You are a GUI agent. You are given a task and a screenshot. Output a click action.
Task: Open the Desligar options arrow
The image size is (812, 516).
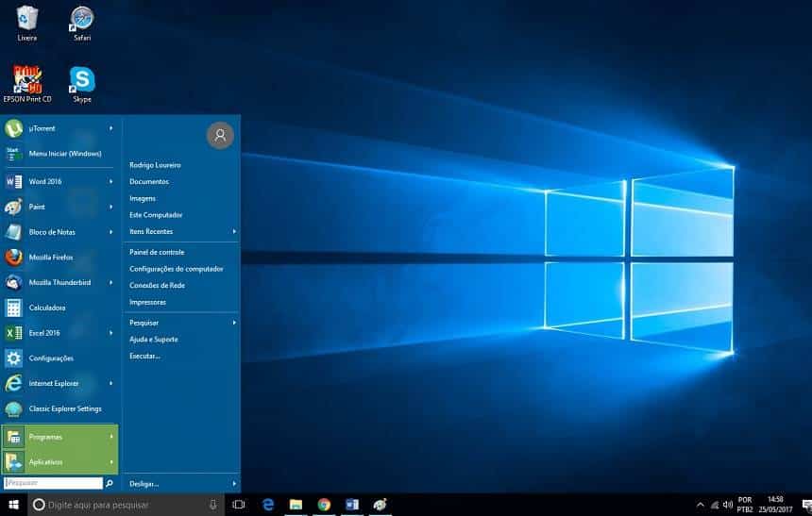[233, 484]
